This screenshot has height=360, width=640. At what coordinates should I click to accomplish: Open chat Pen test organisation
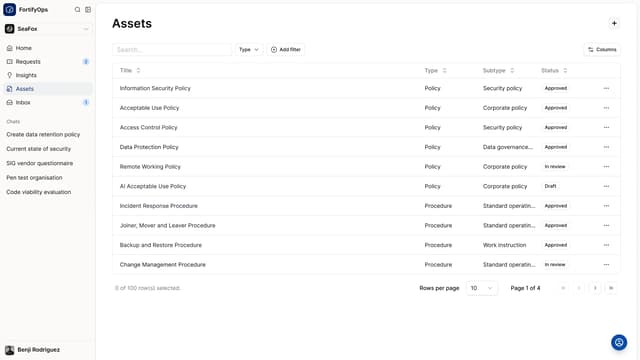pos(34,178)
